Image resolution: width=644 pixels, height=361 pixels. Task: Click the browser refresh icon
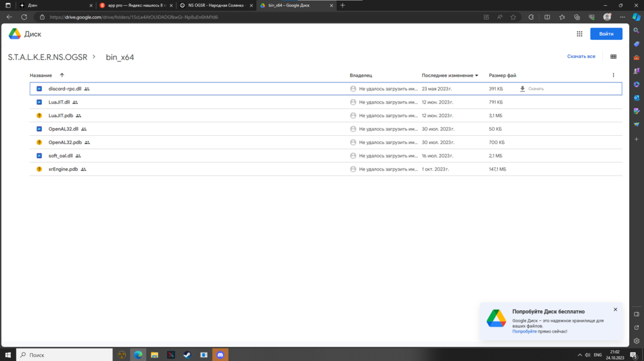24,17
